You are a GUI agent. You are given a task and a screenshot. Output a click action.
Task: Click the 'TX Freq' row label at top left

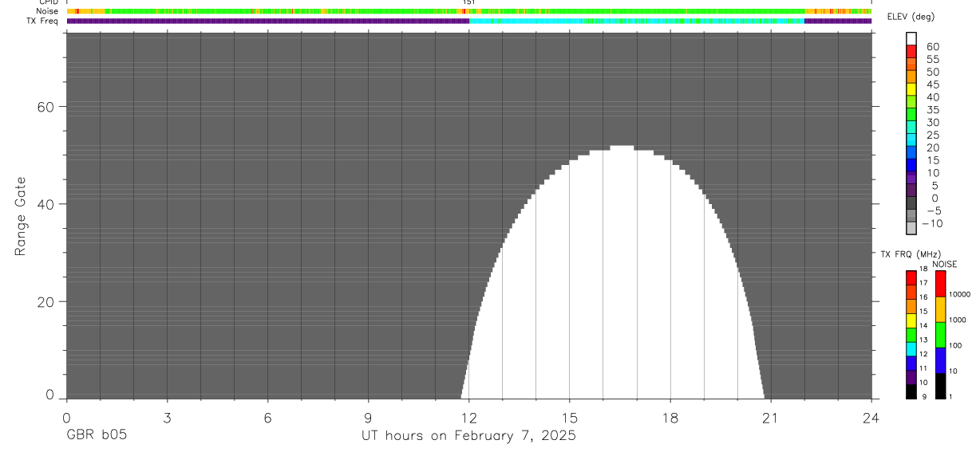pos(44,21)
